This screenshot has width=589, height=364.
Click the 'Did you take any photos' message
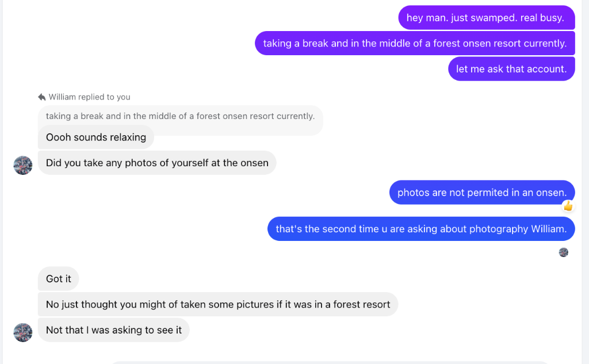[157, 163]
